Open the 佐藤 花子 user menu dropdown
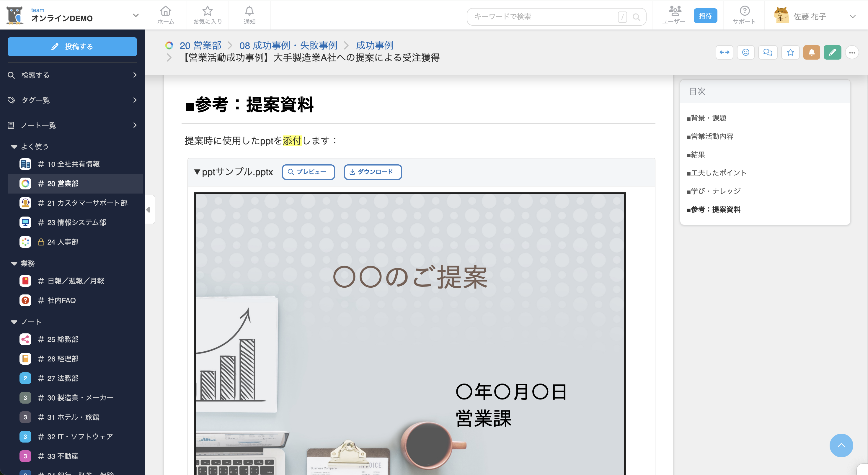The width and height of the screenshot is (868, 475). coord(853,17)
